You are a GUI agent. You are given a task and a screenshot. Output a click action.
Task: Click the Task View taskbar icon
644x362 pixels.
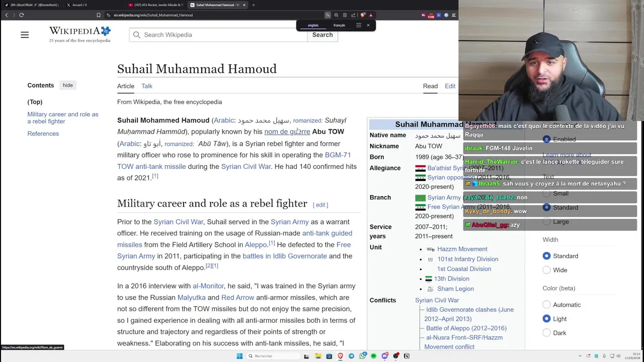coord(306,356)
